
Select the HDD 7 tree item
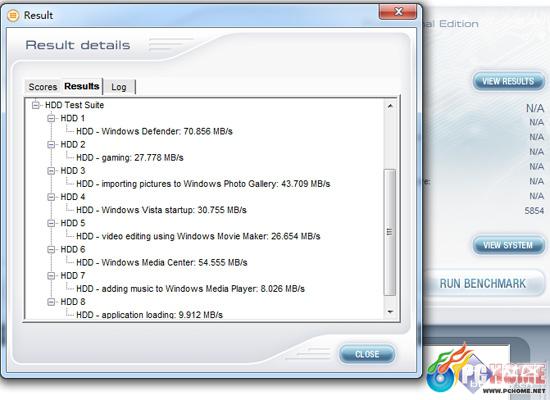tap(73, 276)
